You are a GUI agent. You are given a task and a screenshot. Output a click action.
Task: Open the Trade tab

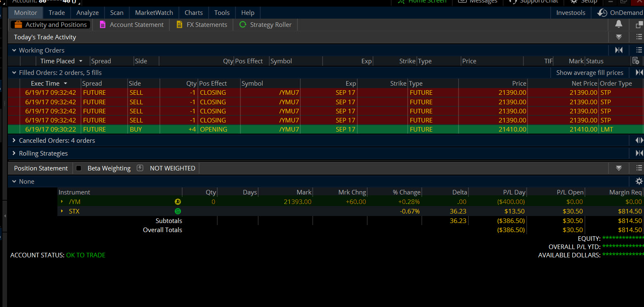pyautogui.click(x=57, y=12)
